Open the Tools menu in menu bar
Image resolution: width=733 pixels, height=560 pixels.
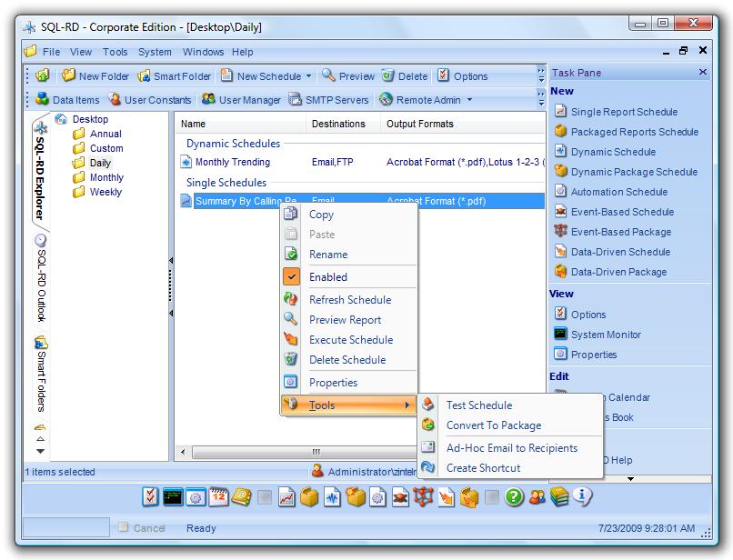(115, 52)
